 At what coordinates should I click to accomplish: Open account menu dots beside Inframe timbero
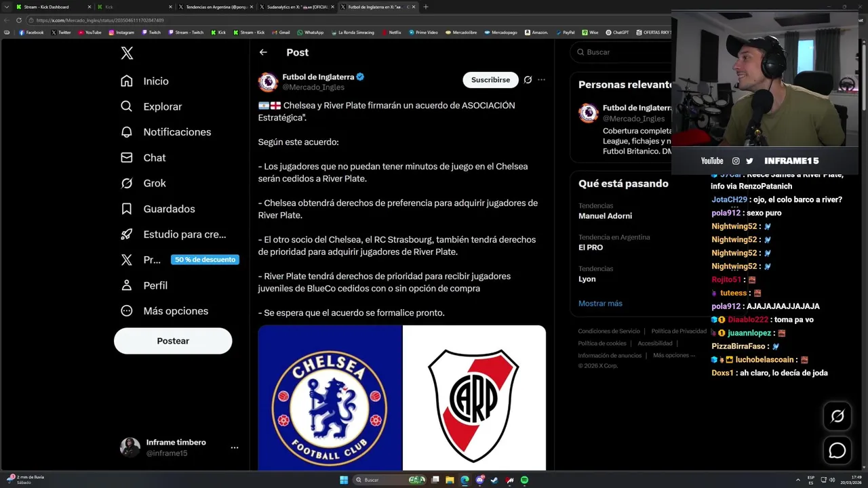[x=234, y=448]
